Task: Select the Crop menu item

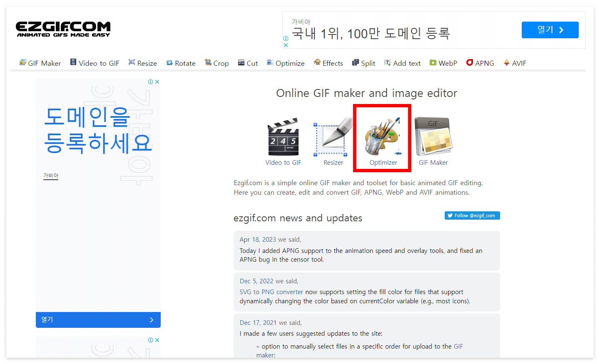Action: point(217,63)
